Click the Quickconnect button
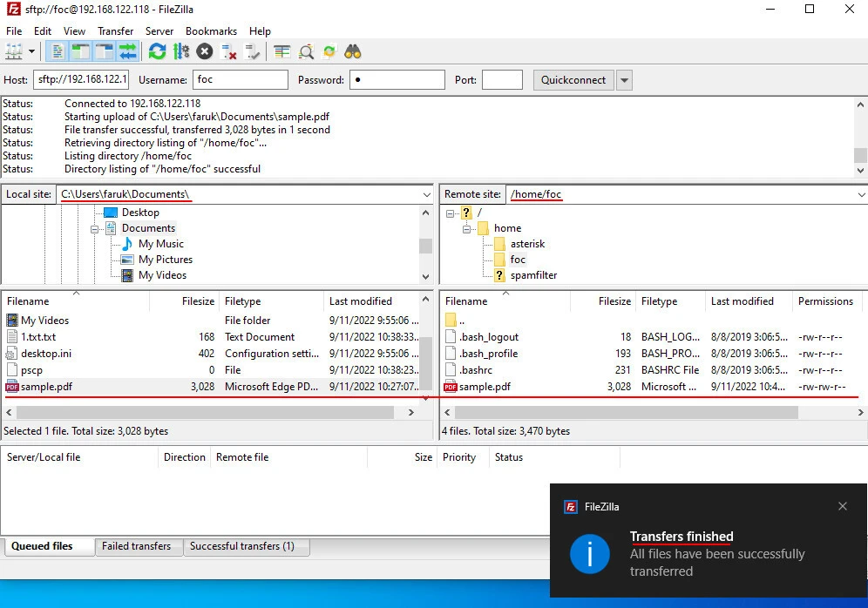 573,80
